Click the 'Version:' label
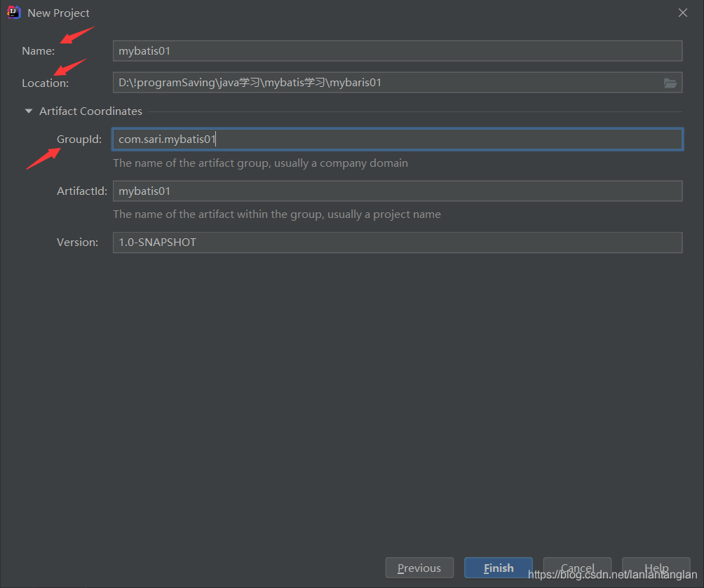This screenshot has width=704, height=588. coord(77,242)
